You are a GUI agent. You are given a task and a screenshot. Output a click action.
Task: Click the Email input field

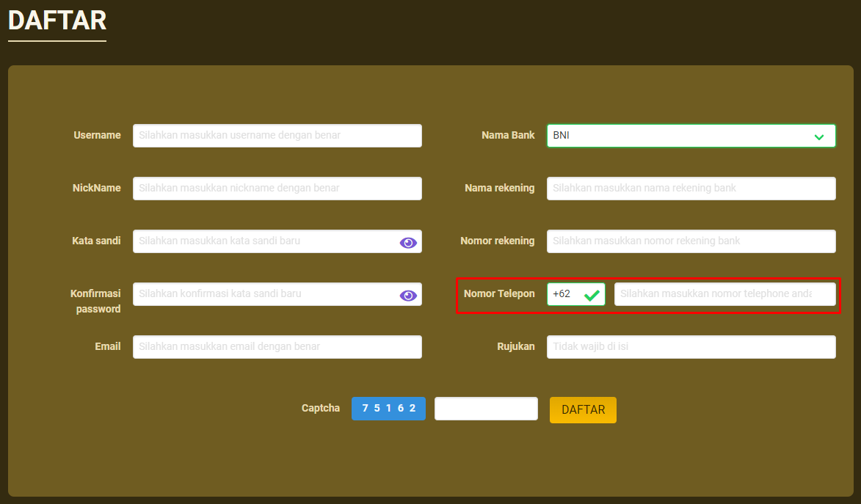pos(277,347)
